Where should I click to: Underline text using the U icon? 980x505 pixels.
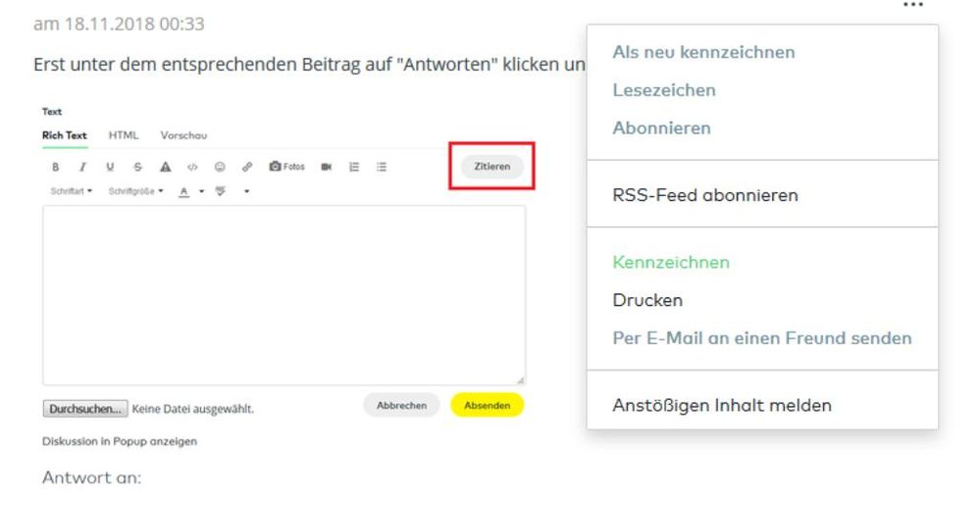pyautogui.click(x=110, y=167)
